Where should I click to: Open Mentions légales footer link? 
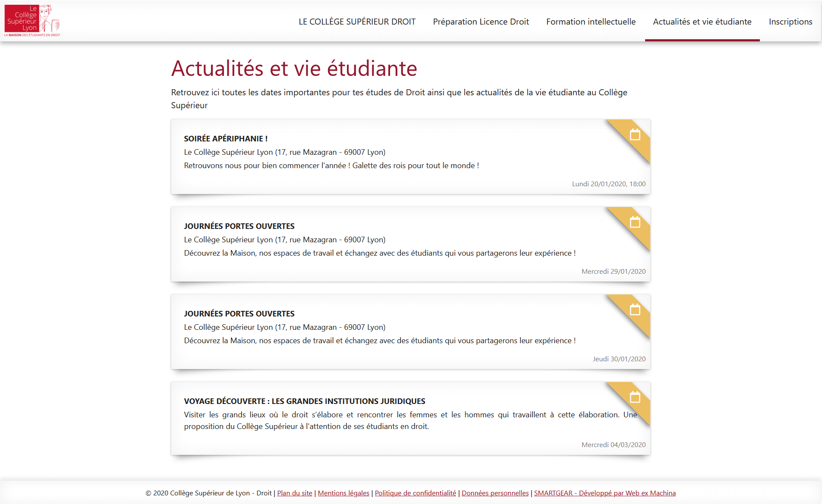[x=343, y=493]
